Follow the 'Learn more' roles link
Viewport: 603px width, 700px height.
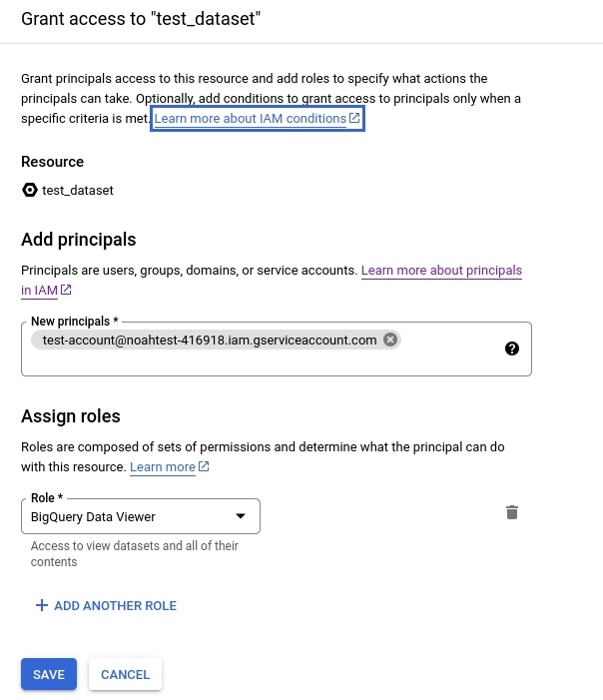tap(163, 466)
